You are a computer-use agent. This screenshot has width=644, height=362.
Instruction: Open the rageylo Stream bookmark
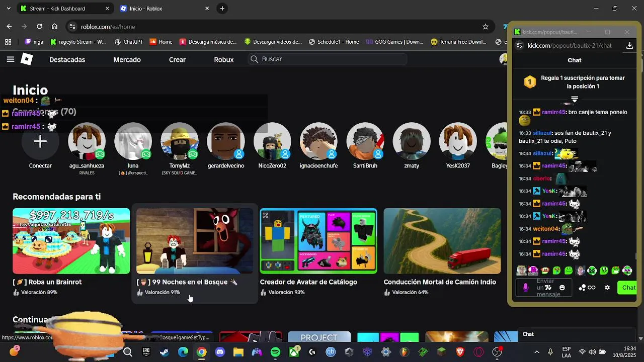pos(78,42)
